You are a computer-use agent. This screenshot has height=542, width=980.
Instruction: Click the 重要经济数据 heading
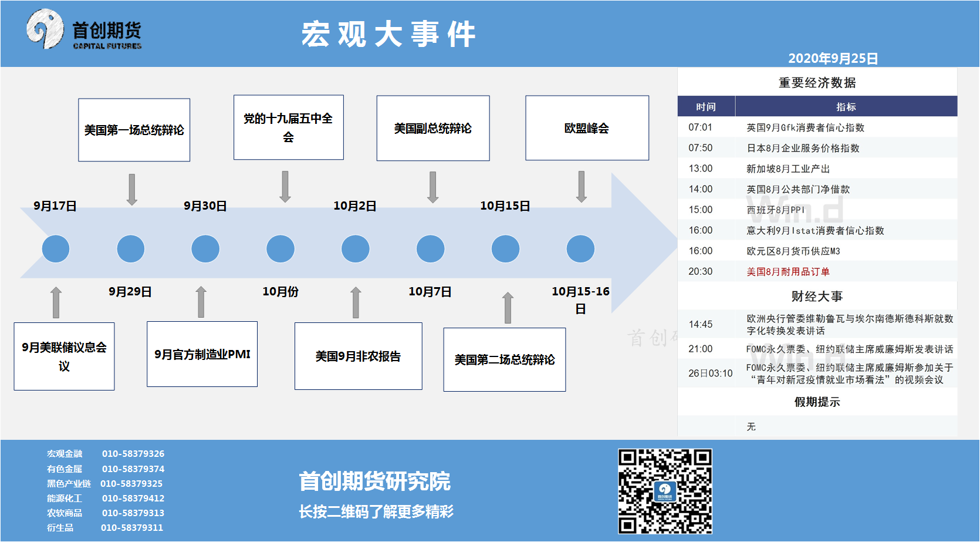(x=817, y=83)
